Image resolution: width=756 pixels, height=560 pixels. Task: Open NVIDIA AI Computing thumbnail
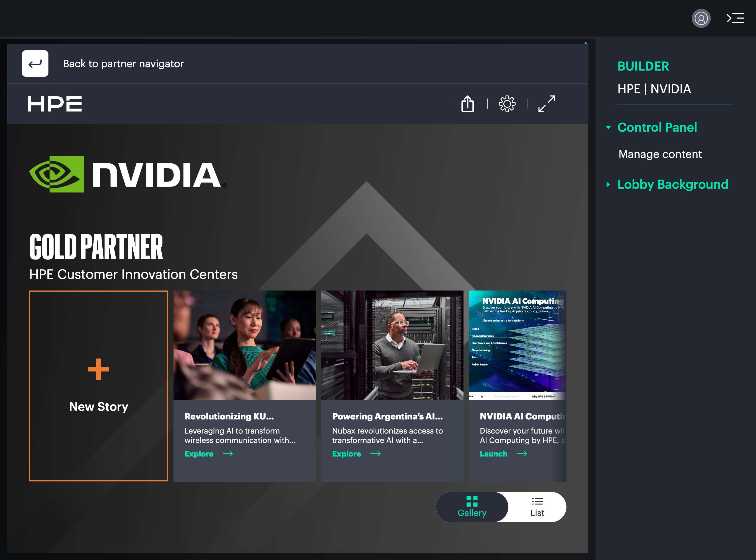coord(518,345)
